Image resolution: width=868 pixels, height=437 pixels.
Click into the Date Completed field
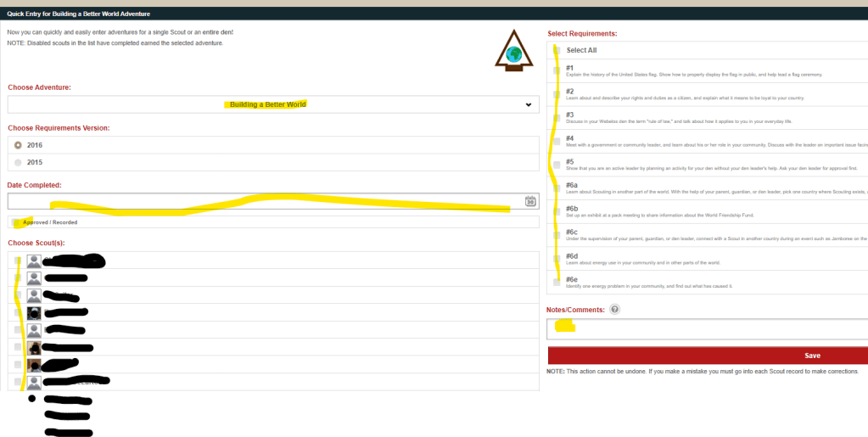263,201
